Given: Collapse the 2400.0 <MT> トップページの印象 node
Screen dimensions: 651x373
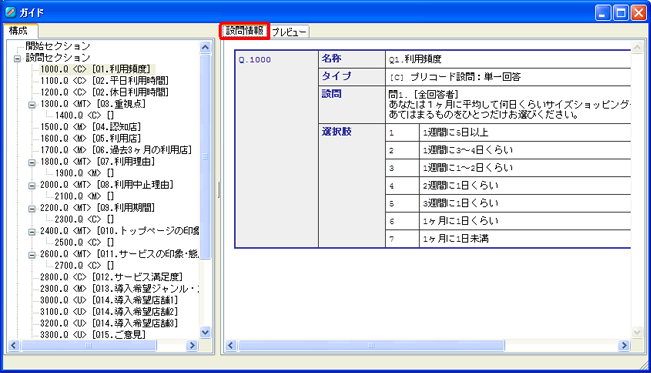Looking at the screenshot, I should point(32,232).
